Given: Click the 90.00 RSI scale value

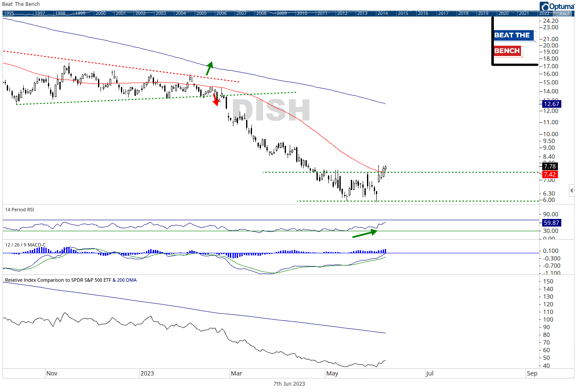Looking at the screenshot, I should 551,214.
